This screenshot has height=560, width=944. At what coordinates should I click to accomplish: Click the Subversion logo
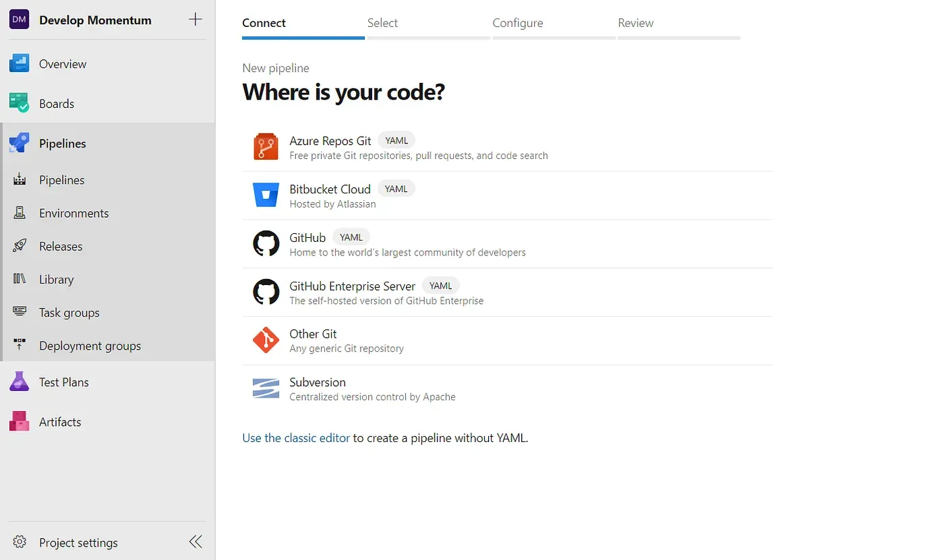click(x=266, y=389)
